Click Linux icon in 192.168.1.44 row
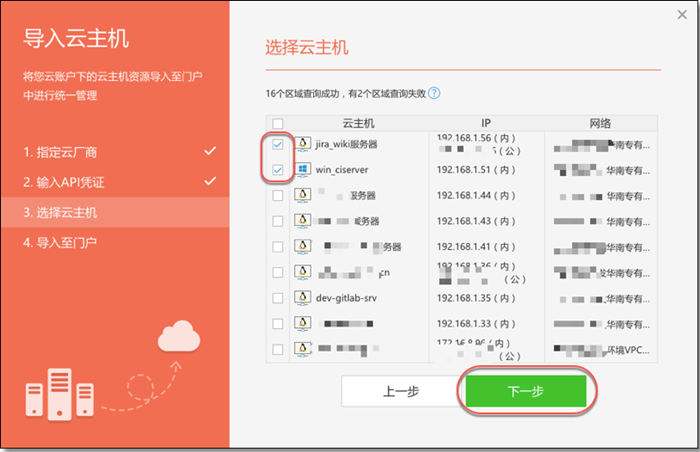Viewport: 700px width, 452px height. [x=303, y=195]
